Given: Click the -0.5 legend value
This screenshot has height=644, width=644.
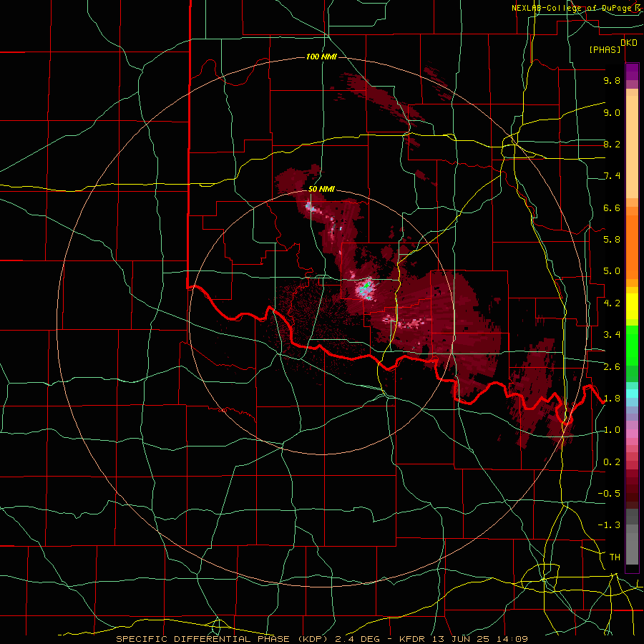Looking at the screenshot, I should tap(609, 494).
